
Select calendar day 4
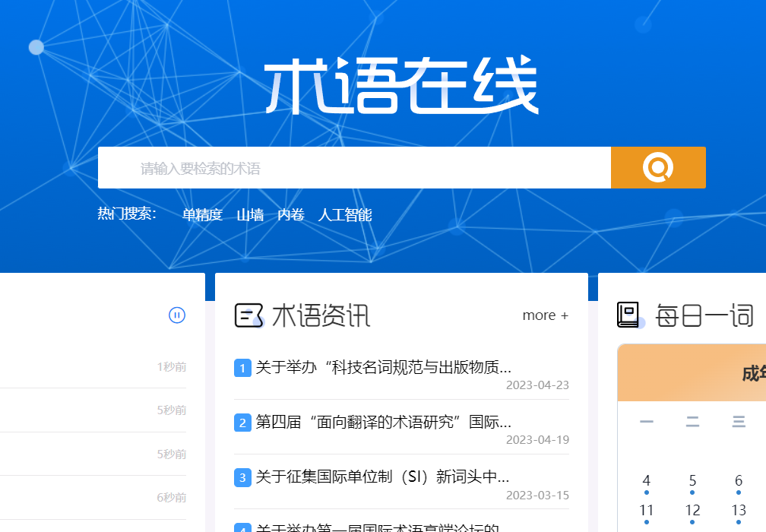point(646,481)
